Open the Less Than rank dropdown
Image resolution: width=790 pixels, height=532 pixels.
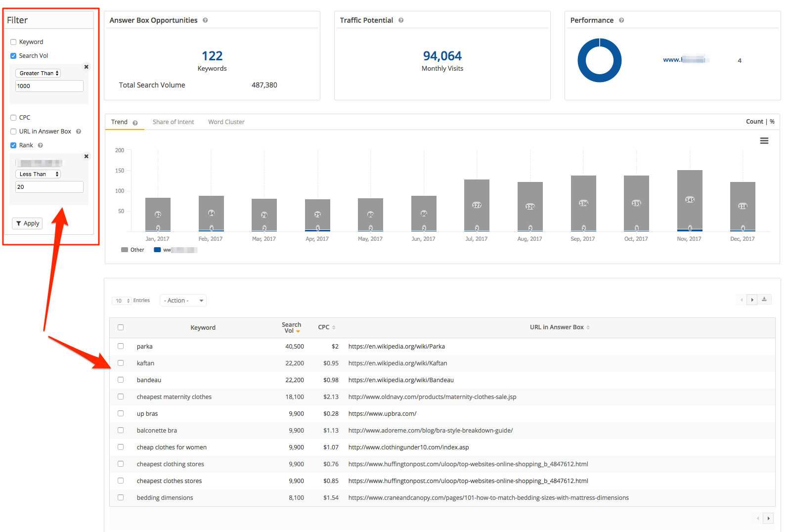pyautogui.click(x=38, y=174)
